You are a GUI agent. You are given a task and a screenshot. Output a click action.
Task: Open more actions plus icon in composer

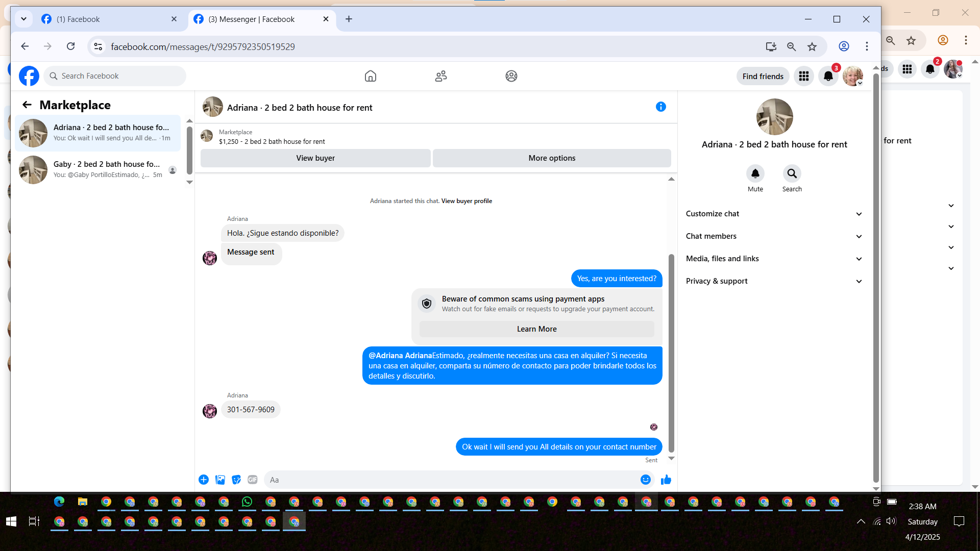[204, 480]
